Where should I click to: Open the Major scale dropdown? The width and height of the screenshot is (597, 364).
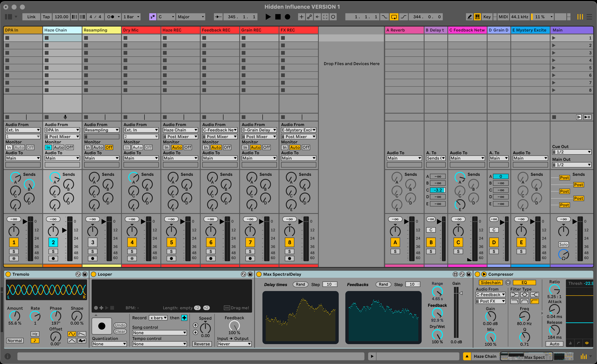(191, 17)
